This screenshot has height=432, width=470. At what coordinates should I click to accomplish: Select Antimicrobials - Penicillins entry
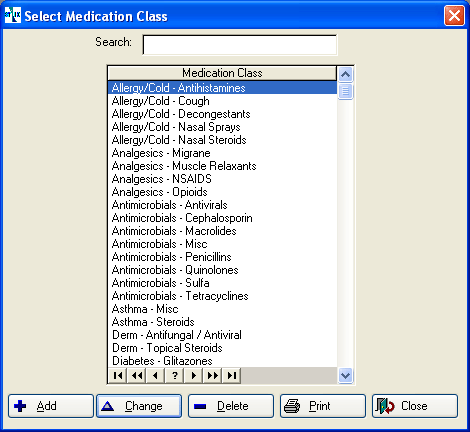pyautogui.click(x=222, y=257)
